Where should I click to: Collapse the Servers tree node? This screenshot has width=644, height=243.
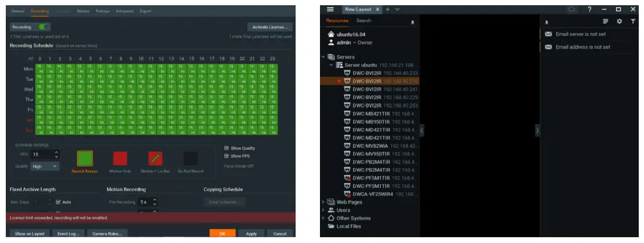coord(323,57)
